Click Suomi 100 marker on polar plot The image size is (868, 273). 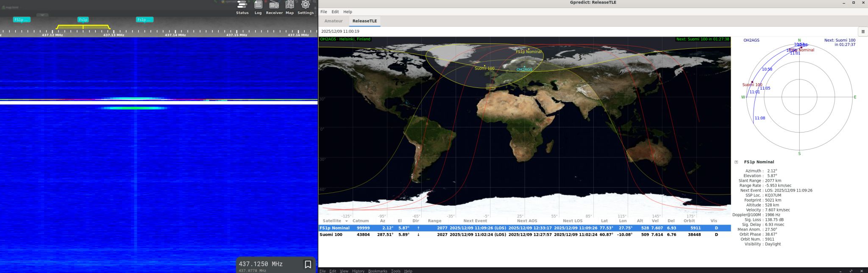pyautogui.click(x=752, y=82)
